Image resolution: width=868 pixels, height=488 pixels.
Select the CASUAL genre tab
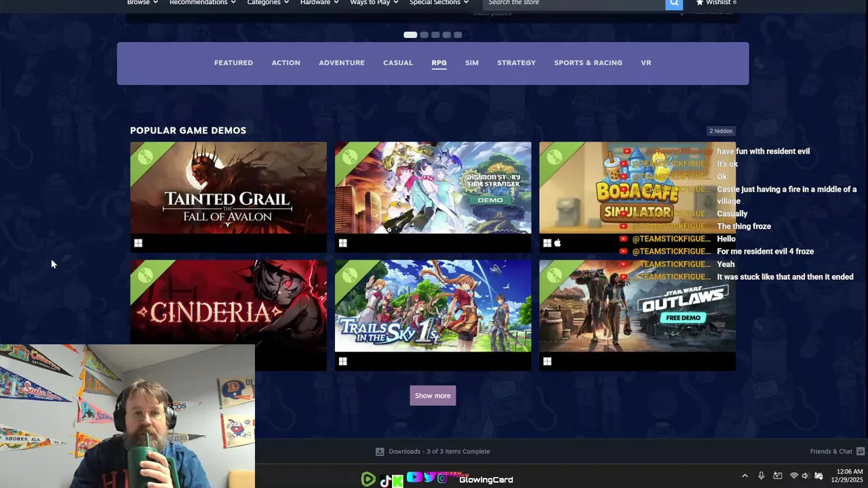(x=398, y=62)
